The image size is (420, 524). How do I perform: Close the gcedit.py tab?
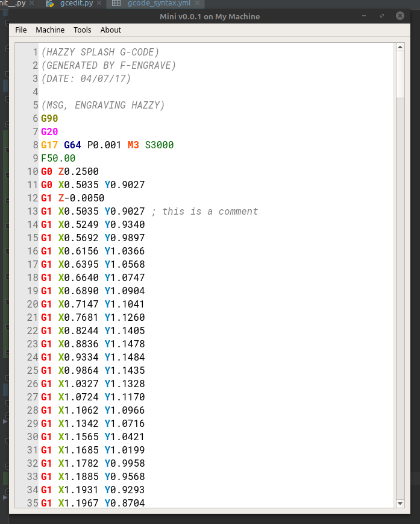99,3
